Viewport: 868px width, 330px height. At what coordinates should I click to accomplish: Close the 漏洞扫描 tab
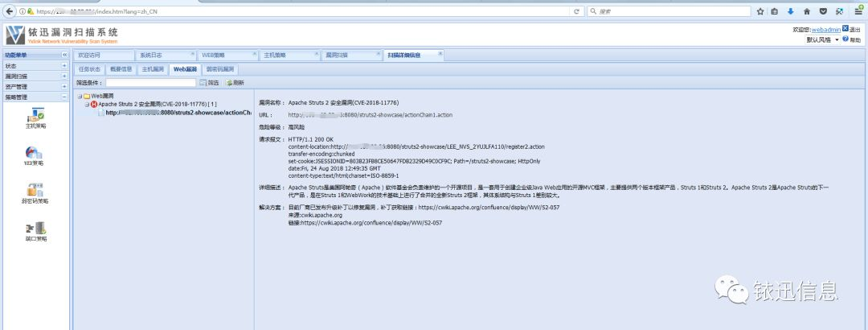(379, 55)
